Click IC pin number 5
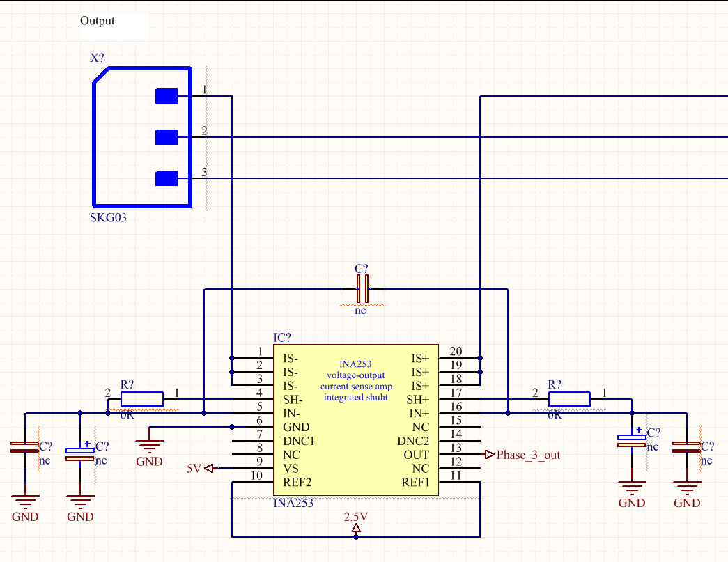 coord(260,407)
